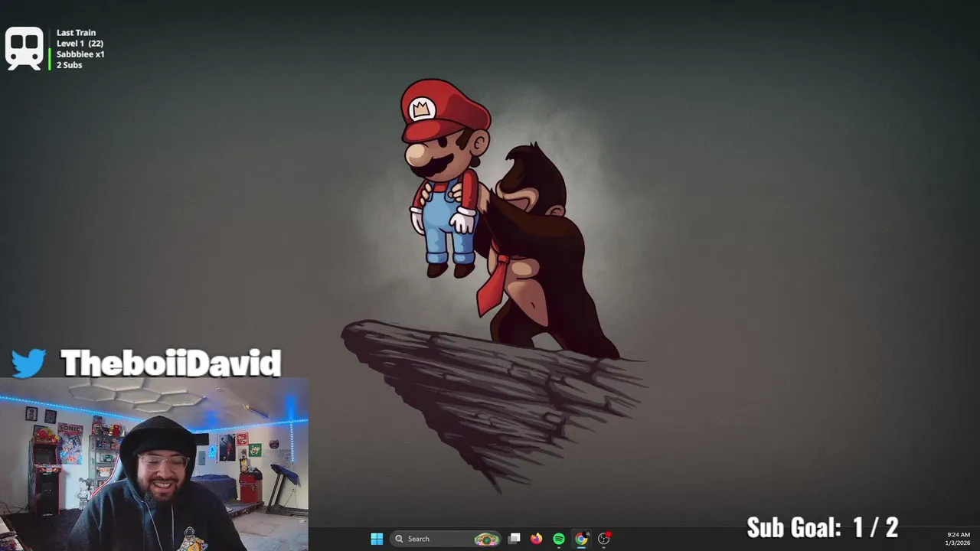Open Spotify from the taskbar
The width and height of the screenshot is (980, 551).
coord(559,539)
